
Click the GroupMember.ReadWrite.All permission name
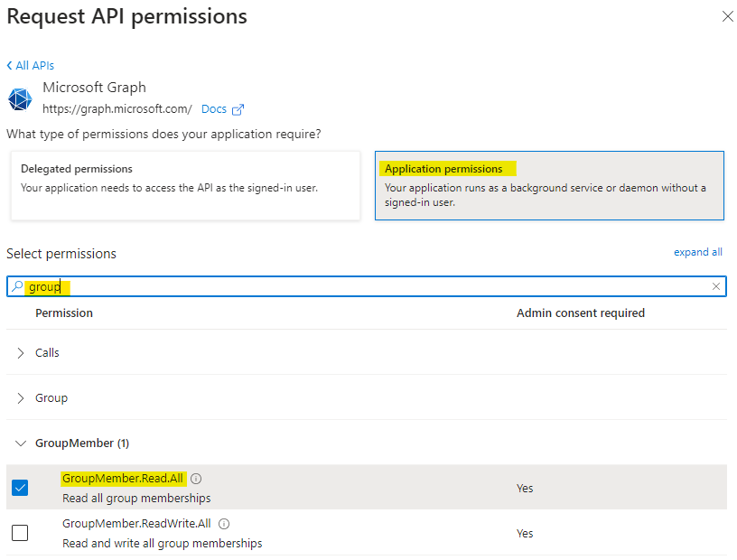point(136,523)
